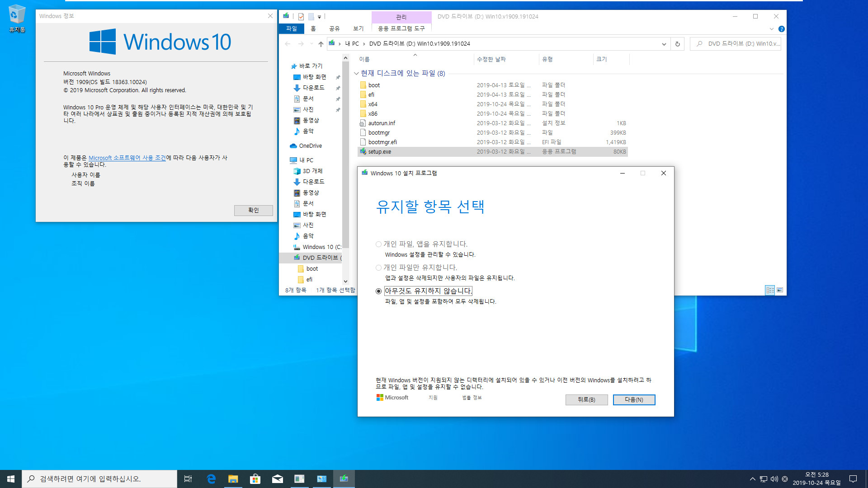The height and width of the screenshot is (488, 868).
Task: Select the bootmgr file
Action: click(x=492, y=132)
